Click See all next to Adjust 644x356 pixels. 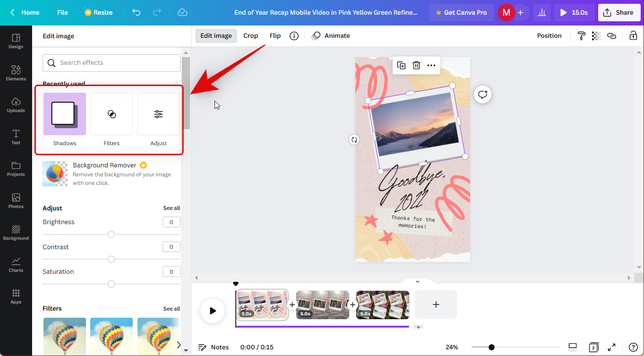[x=172, y=208]
